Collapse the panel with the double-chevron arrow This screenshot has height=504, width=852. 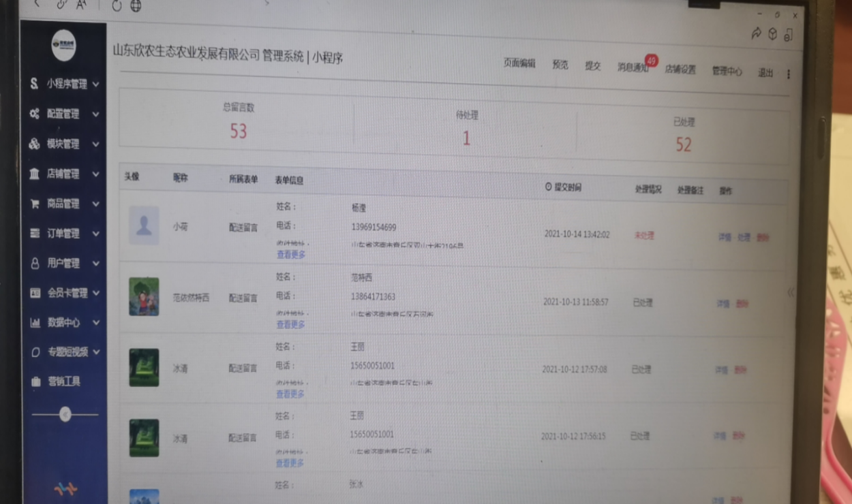coord(791,292)
